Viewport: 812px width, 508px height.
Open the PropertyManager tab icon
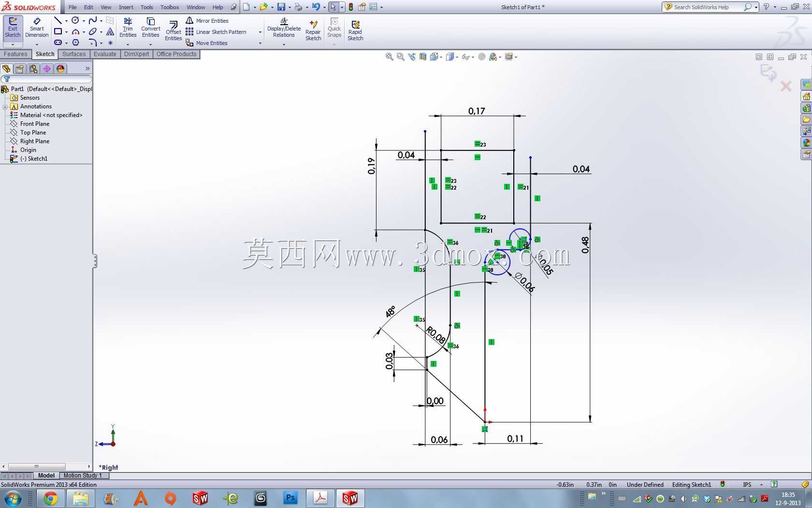(x=20, y=69)
